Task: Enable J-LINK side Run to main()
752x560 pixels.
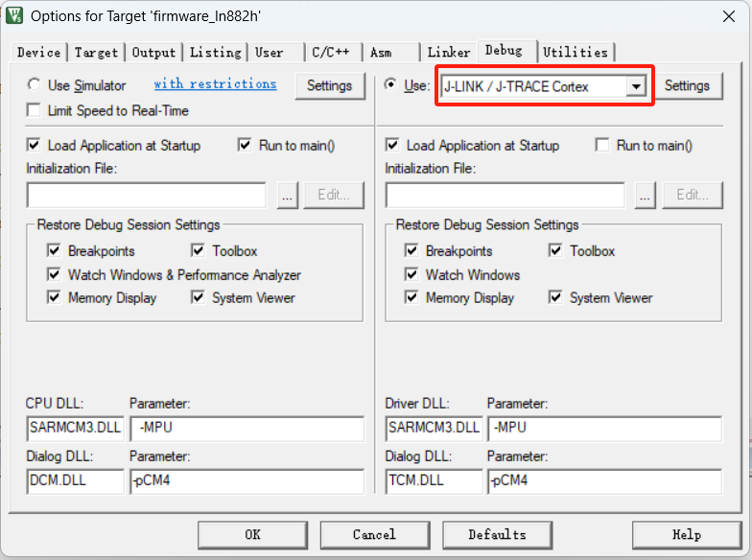Action: pyautogui.click(x=602, y=146)
